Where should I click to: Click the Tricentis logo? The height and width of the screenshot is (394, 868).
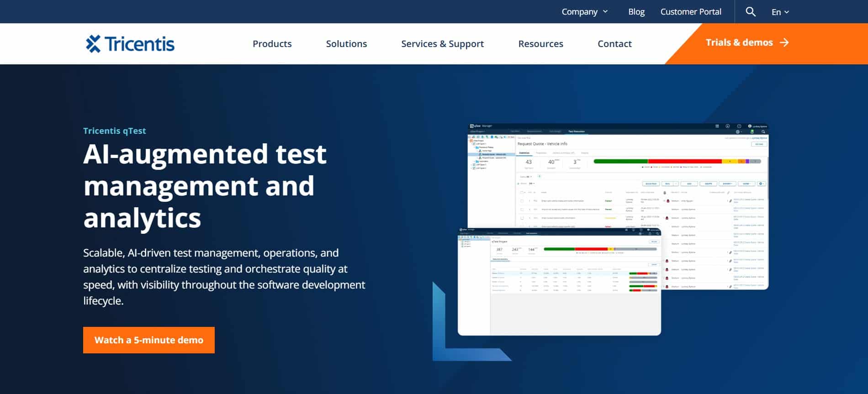[x=130, y=44]
